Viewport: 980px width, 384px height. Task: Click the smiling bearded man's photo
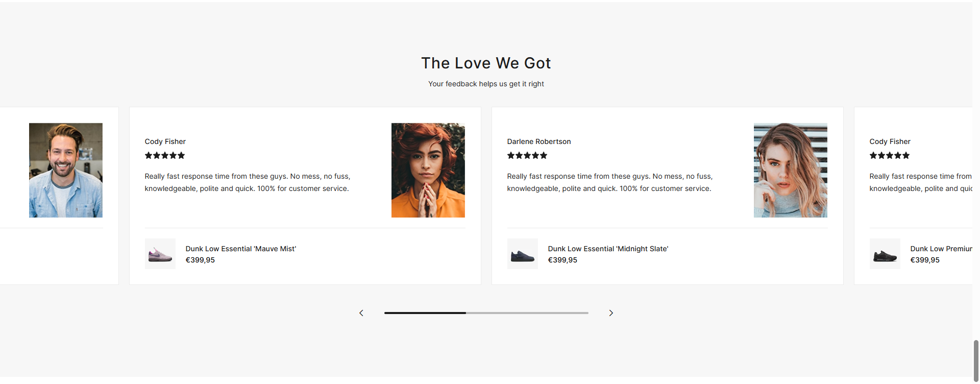66,170
